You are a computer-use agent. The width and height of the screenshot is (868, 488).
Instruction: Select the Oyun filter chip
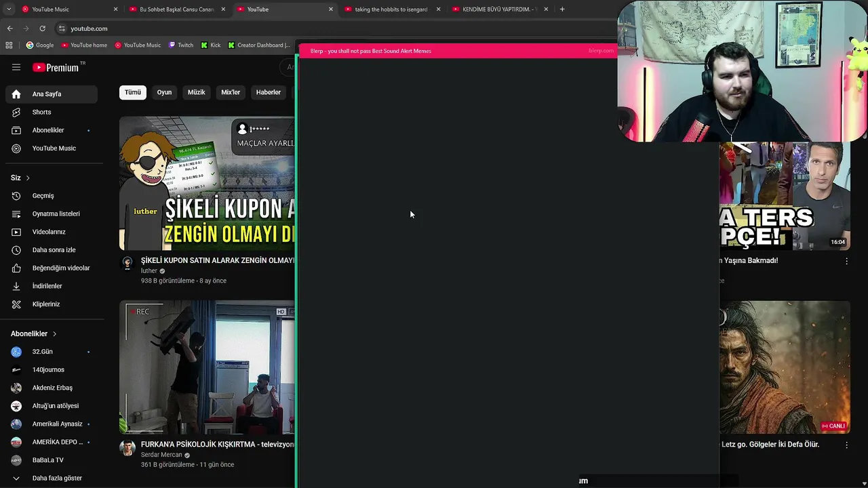(x=164, y=92)
